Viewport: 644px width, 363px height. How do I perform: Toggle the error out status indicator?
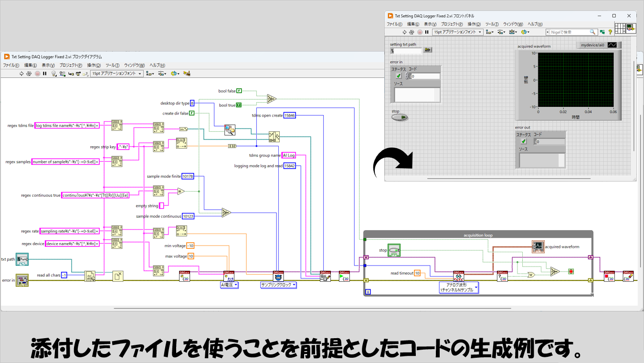pyautogui.click(x=523, y=141)
